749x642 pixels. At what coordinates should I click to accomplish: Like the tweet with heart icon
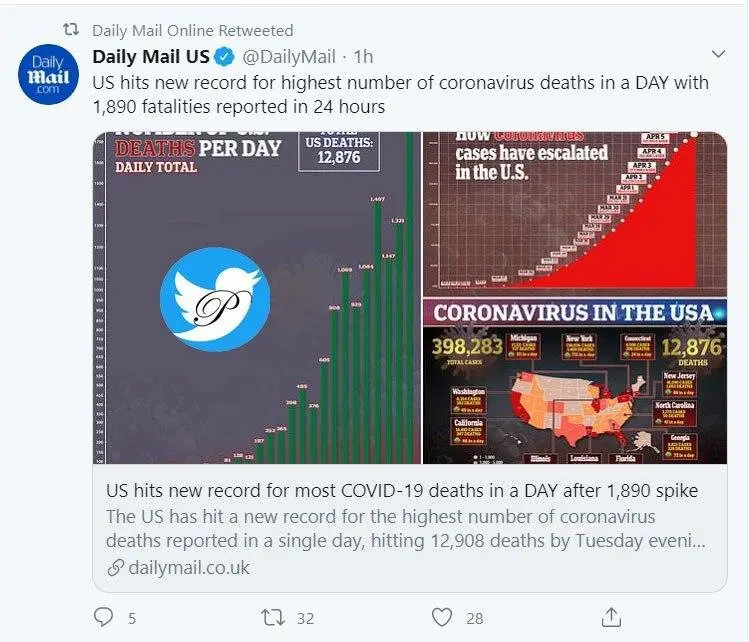(442, 618)
